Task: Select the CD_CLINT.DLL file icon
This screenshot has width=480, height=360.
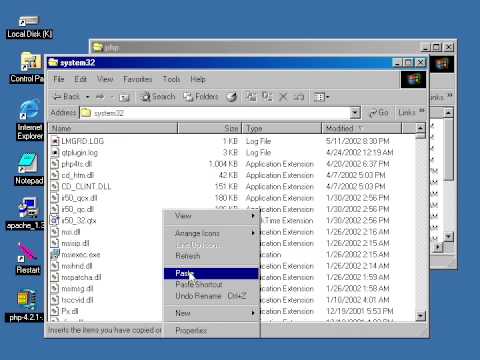Action: (55, 186)
